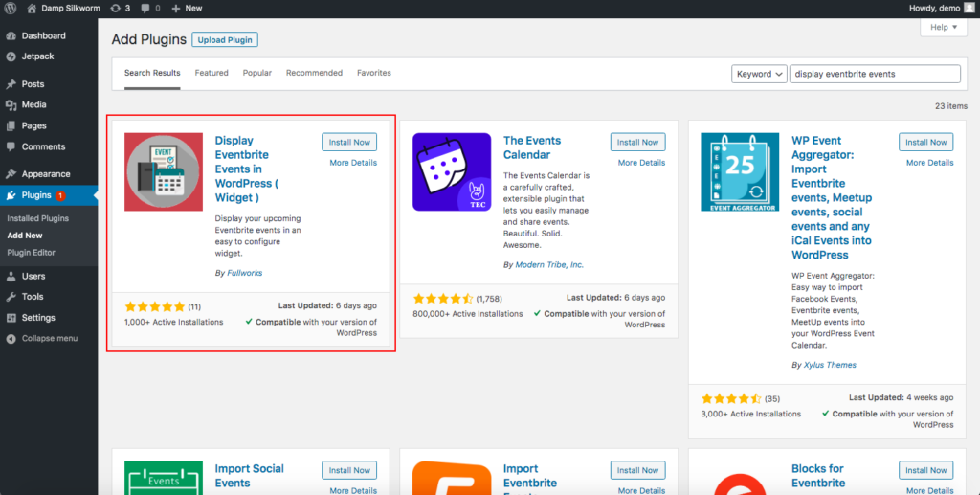Click the Comments bubble icon in sidebar
The image size is (980, 495).
click(x=11, y=146)
